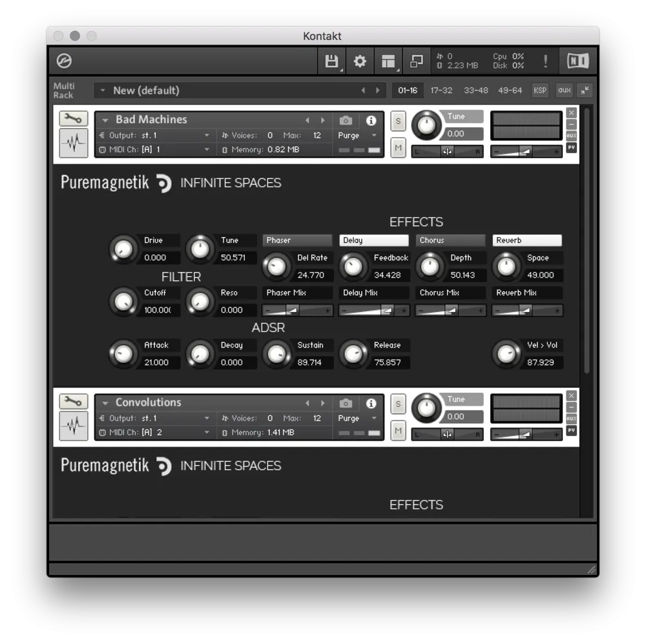Click waveform icon of Convolutions instrument
This screenshot has height=644, width=646.
(x=74, y=426)
